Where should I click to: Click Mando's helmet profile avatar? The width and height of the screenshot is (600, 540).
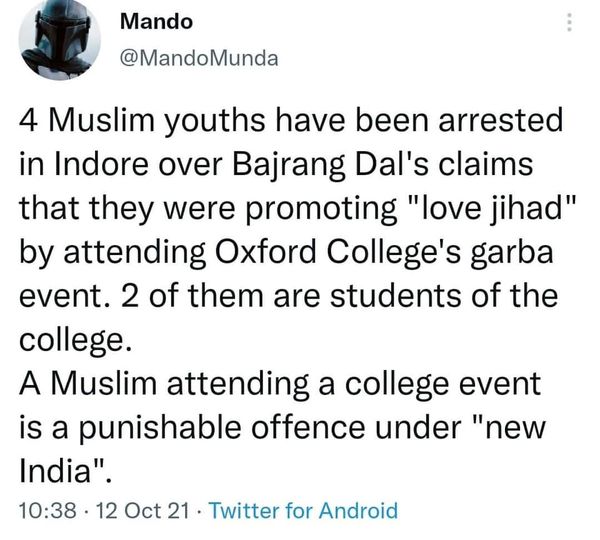59,41
